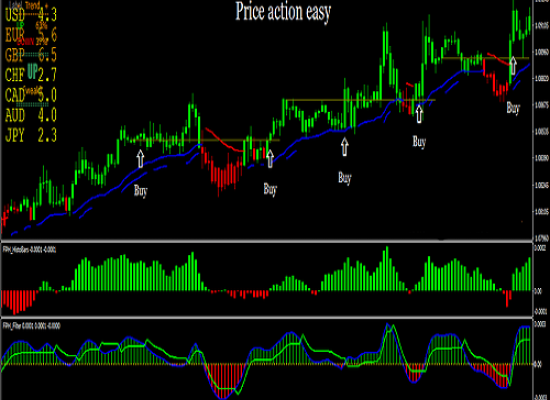Select the FRH_Filter indicator label

pyautogui.click(x=31, y=326)
